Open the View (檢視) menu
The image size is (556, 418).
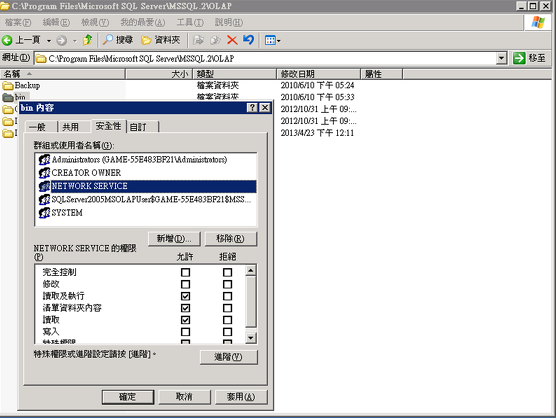(95, 22)
